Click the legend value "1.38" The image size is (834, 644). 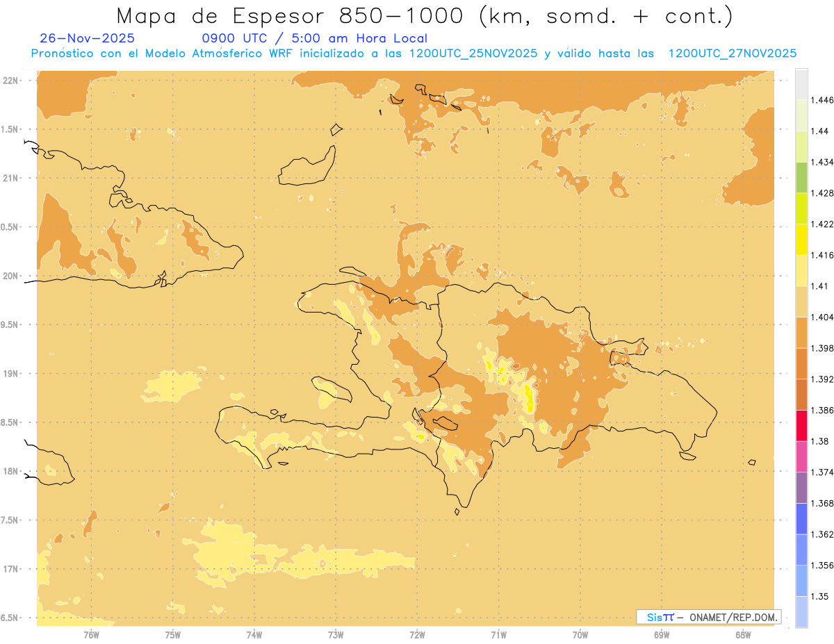coord(820,441)
